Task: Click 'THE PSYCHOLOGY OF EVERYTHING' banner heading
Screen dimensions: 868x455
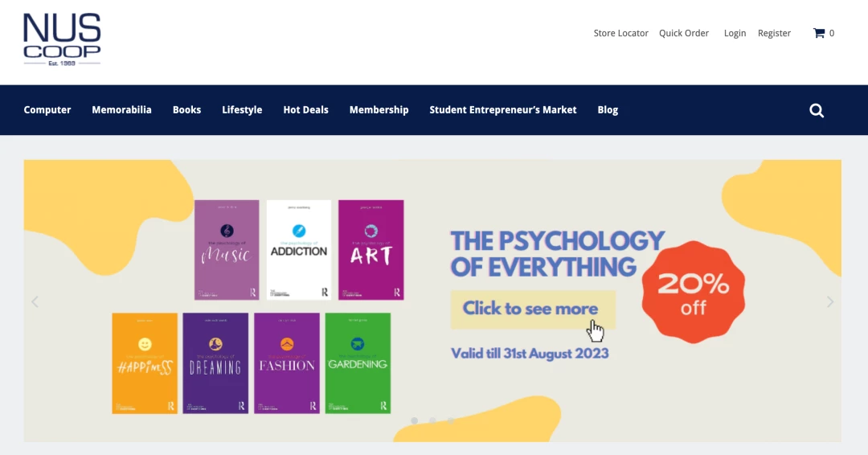Action: tap(557, 254)
